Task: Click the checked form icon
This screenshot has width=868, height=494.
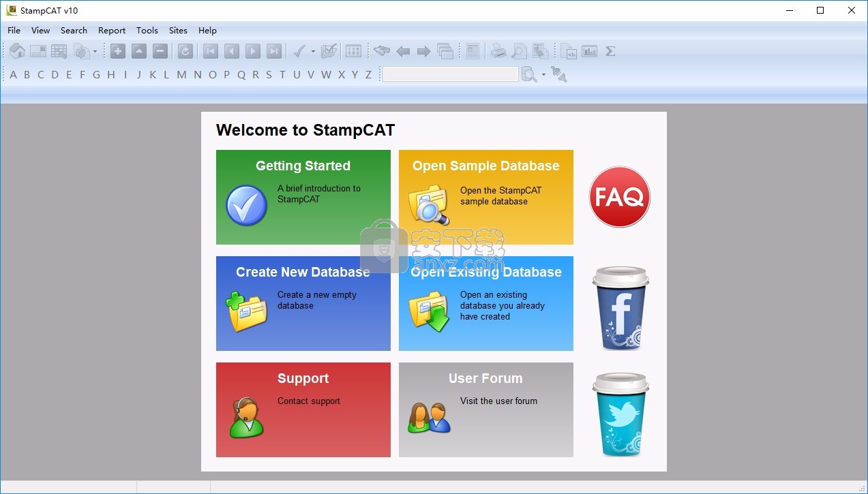Action: pos(329,51)
